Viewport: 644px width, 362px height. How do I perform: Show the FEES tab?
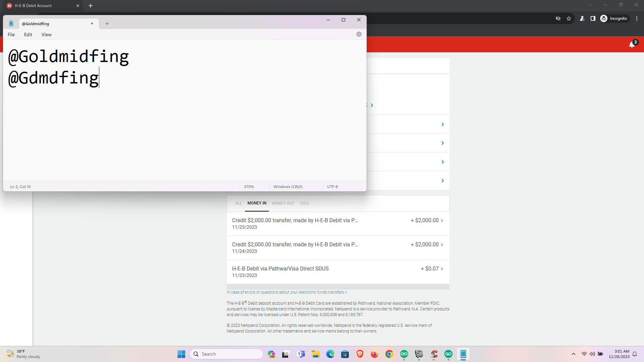coord(305,203)
